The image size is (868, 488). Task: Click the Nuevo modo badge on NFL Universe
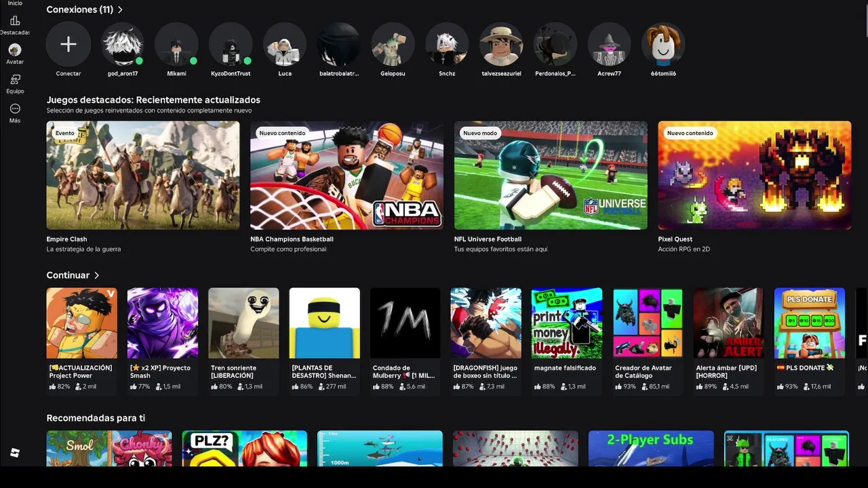tap(480, 134)
